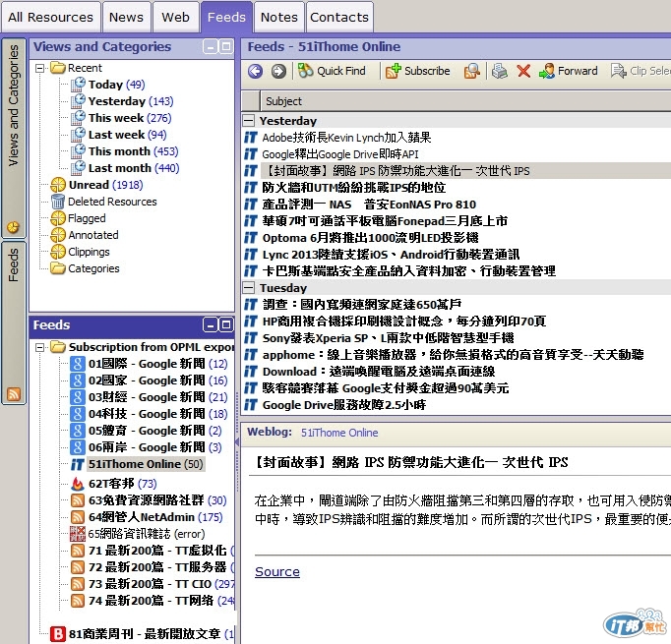Collapse Subscription from OPML export node
Viewport: 671px width, 644px height.
pos(39,347)
